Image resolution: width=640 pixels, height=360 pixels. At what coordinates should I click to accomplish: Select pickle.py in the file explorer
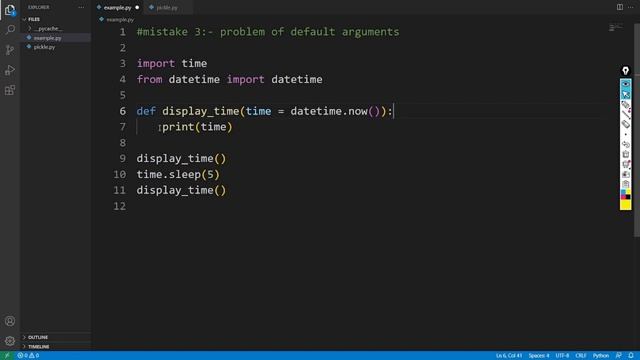point(44,47)
